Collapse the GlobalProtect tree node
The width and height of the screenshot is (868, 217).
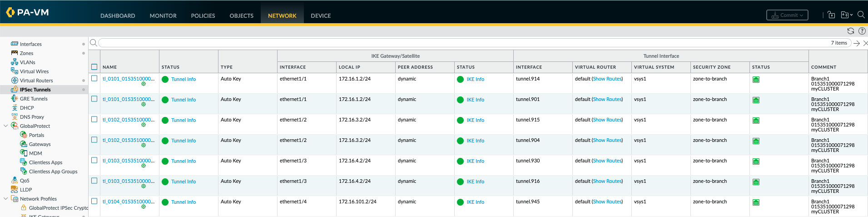tap(5, 126)
